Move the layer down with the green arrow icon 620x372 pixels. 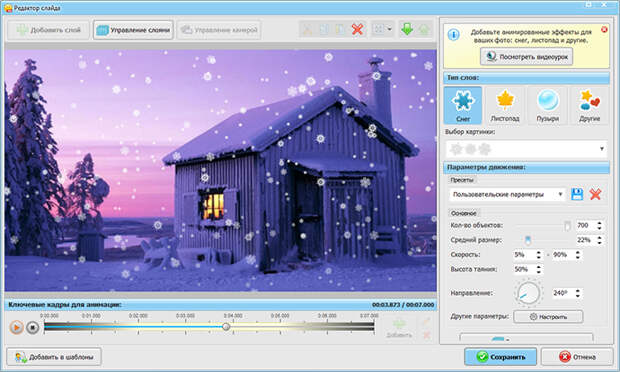point(407,29)
